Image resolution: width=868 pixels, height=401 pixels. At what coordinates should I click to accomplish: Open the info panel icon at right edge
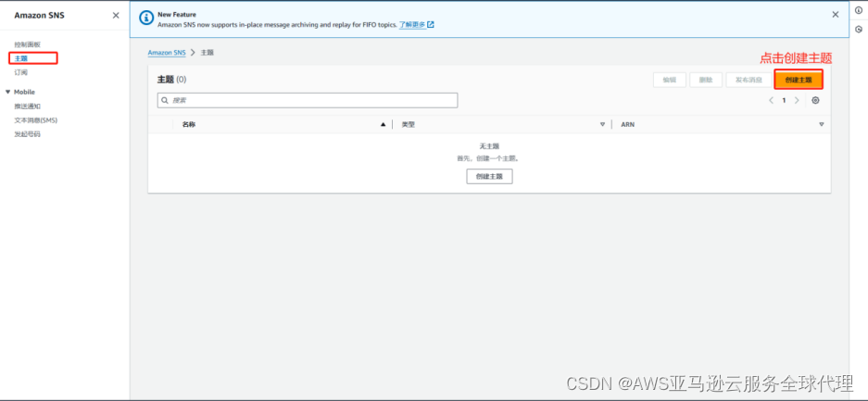[859, 10]
